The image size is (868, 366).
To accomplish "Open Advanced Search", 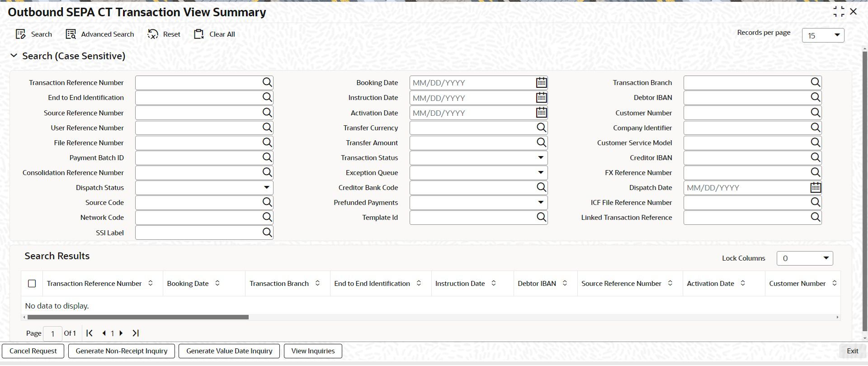I will point(100,34).
